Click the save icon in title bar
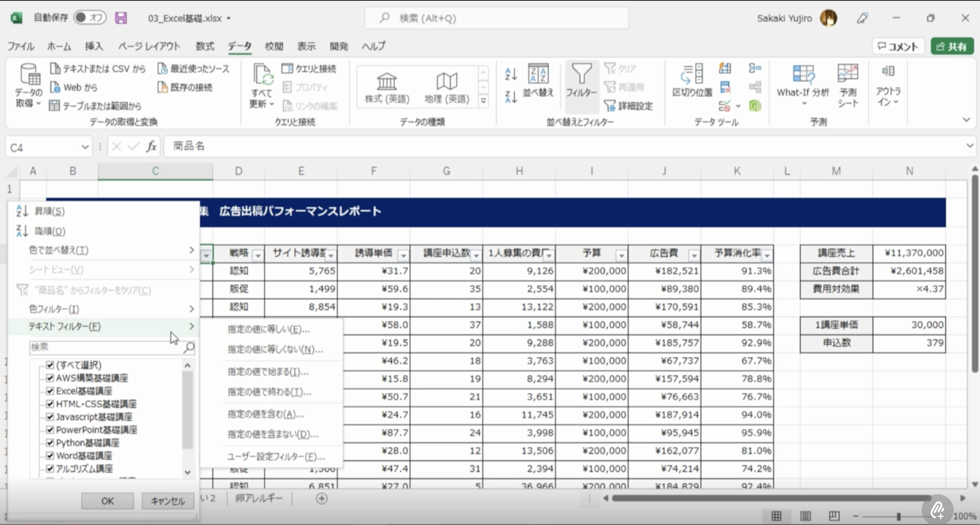Viewport: 980px width, 525px height. (121, 18)
